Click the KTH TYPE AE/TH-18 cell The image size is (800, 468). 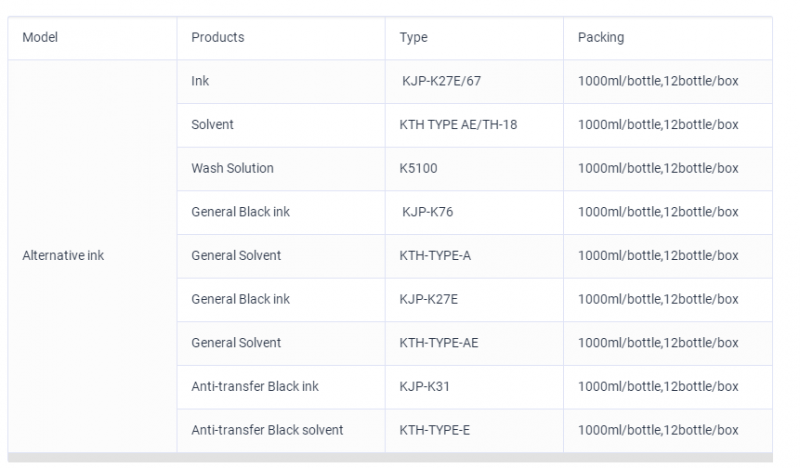pyautogui.click(x=474, y=126)
